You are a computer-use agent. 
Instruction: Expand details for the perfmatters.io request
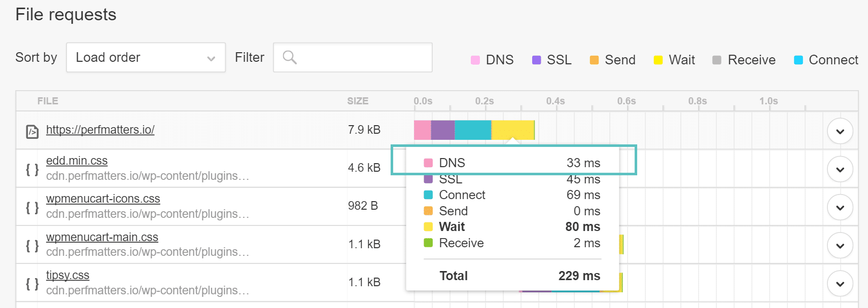pyautogui.click(x=840, y=130)
